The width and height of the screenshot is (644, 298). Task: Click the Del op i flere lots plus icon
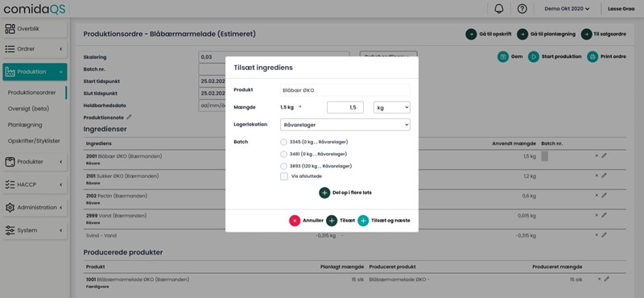324,192
